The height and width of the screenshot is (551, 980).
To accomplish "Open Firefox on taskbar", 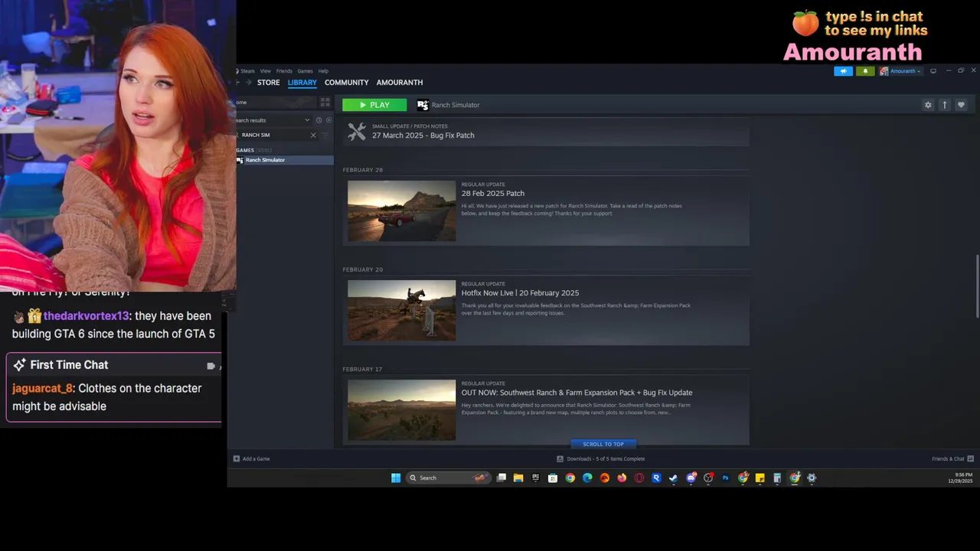I will click(622, 478).
